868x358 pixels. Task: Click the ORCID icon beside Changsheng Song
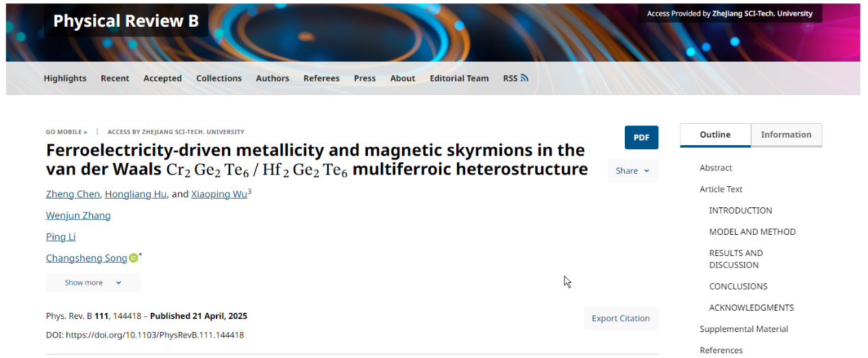pyautogui.click(x=134, y=258)
